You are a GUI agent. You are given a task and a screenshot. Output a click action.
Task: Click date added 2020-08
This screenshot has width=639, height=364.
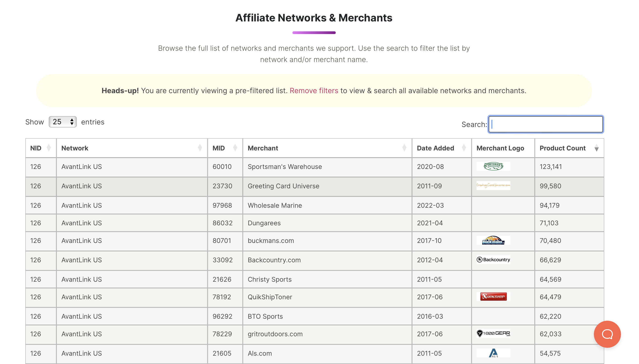pos(430,166)
